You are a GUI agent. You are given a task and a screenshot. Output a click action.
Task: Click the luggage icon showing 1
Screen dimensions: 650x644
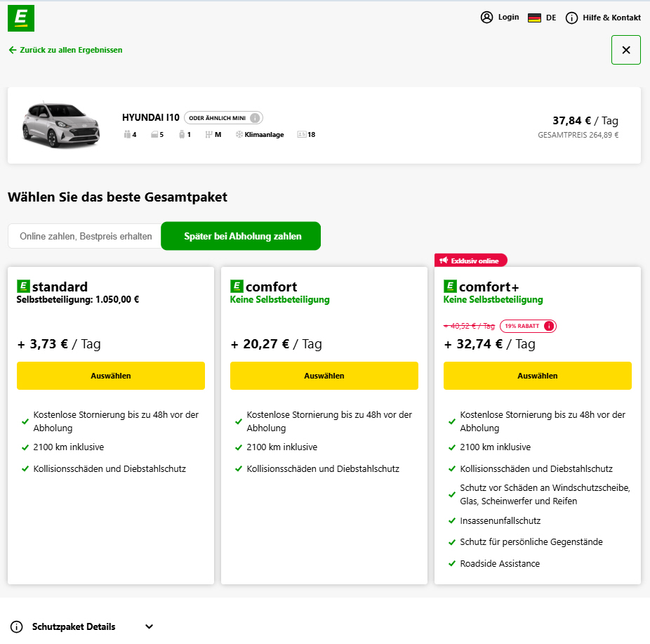tap(182, 134)
